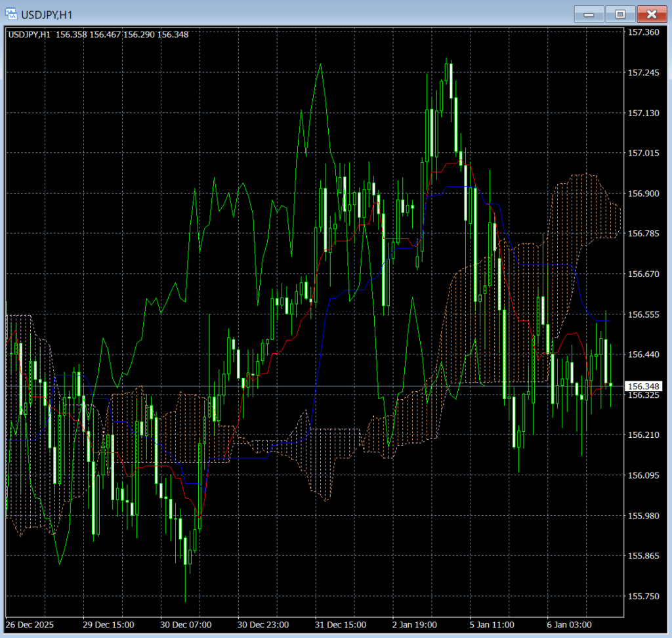This screenshot has width=672, height=638.
Task: Click the USDJPY chart window icon
Action: [x=11, y=13]
